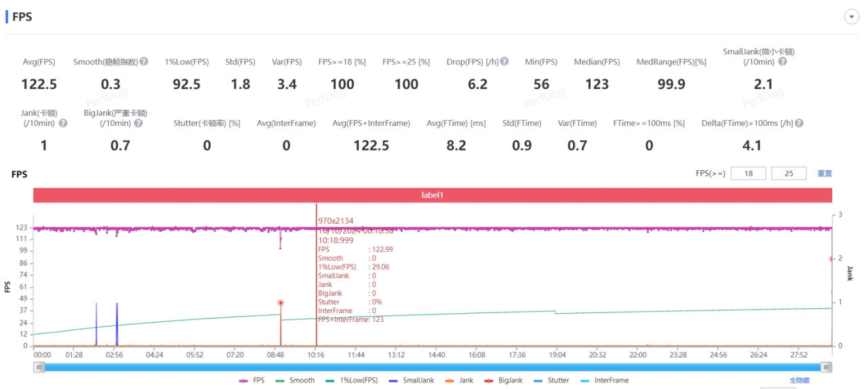This screenshot has width=868, height=389.
Task: Toggle Smooth series in chart legend
Action: coord(295,380)
